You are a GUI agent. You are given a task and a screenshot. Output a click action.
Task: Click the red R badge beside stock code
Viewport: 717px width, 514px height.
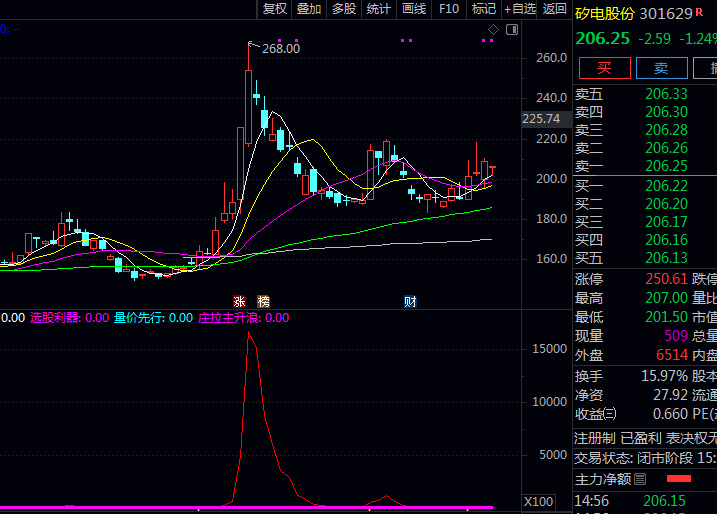click(699, 12)
